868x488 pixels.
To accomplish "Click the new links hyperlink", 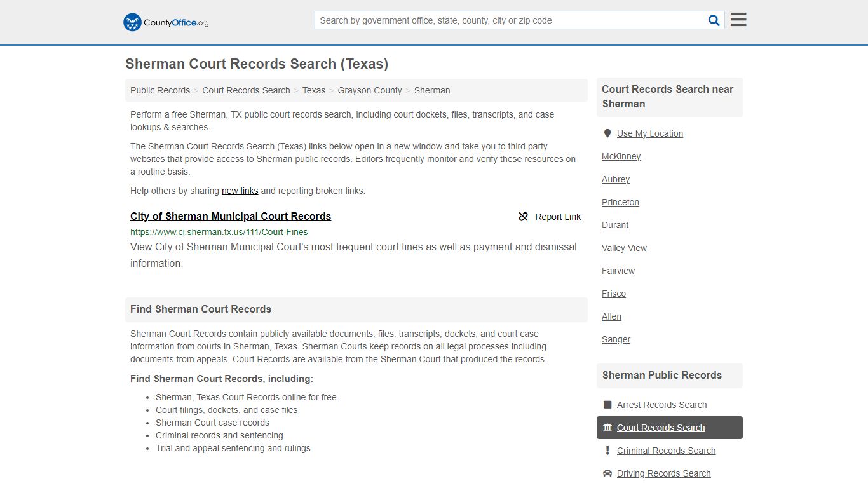I will click(240, 191).
